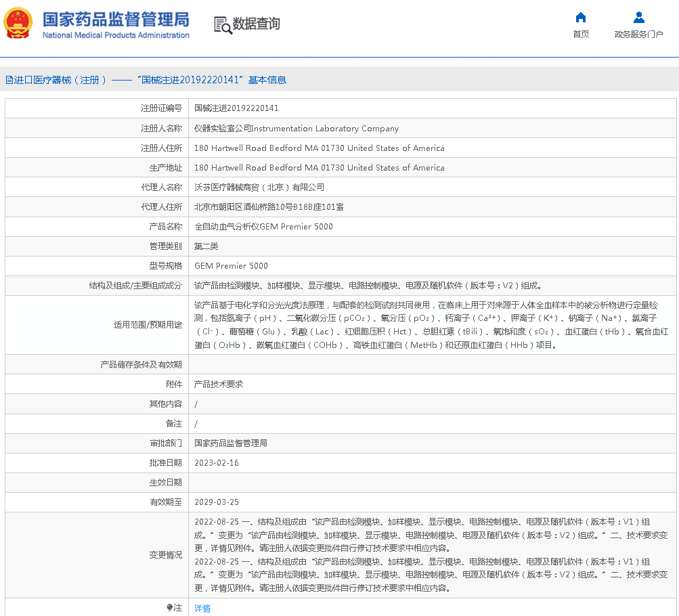This screenshot has width=679, height=616.
Task: Open the 详情 link at bottom
Action: tap(202, 609)
